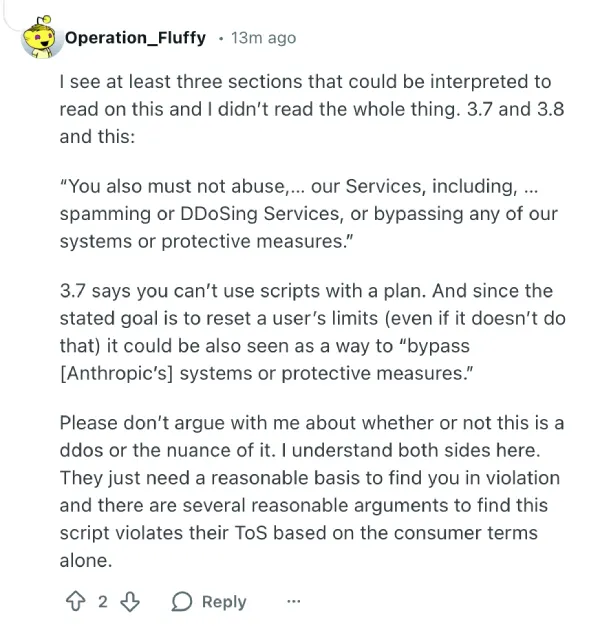Image resolution: width=600 pixels, height=626 pixels.
Task: Open the three-dot more options menu
Action: 293,602
